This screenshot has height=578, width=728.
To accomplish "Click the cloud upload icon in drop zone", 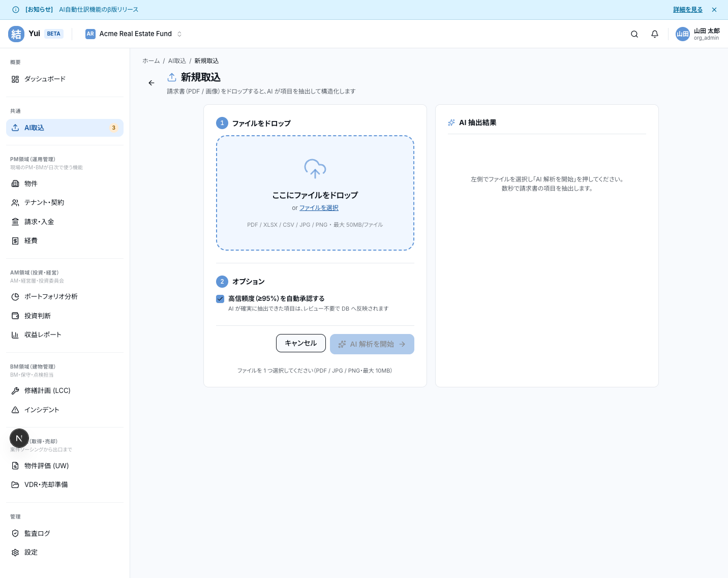I will [x=315, y=169].
